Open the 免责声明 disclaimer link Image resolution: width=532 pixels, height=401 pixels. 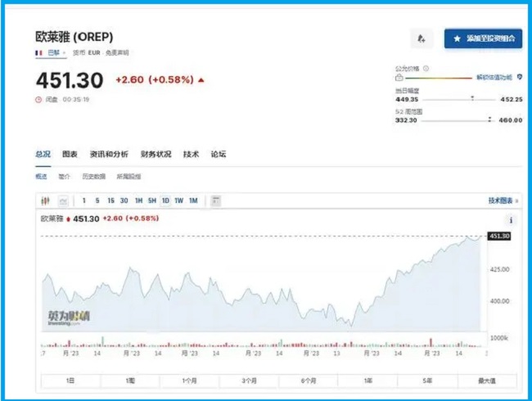pos(117,52)
